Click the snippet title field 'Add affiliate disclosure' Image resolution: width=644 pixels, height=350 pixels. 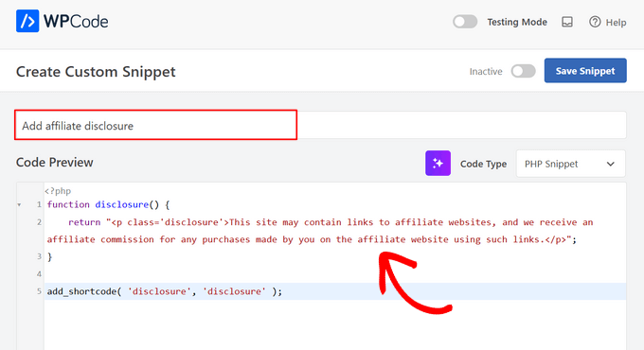[x=320, y=125]
